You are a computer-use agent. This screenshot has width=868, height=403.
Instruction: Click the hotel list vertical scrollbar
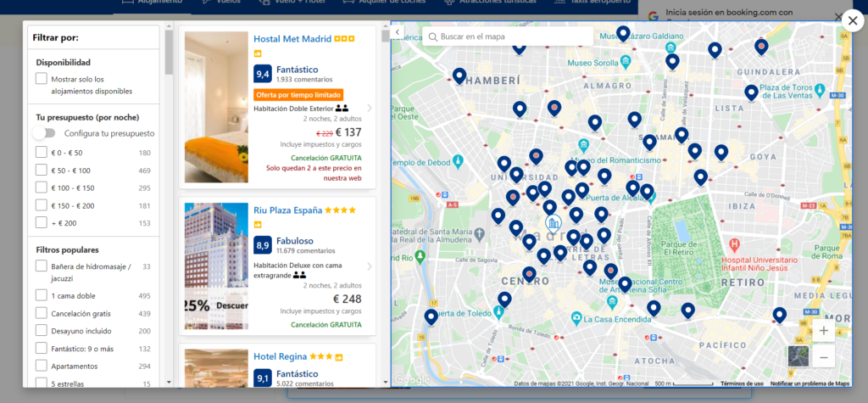pyautogui.click(x=386, y=36)
